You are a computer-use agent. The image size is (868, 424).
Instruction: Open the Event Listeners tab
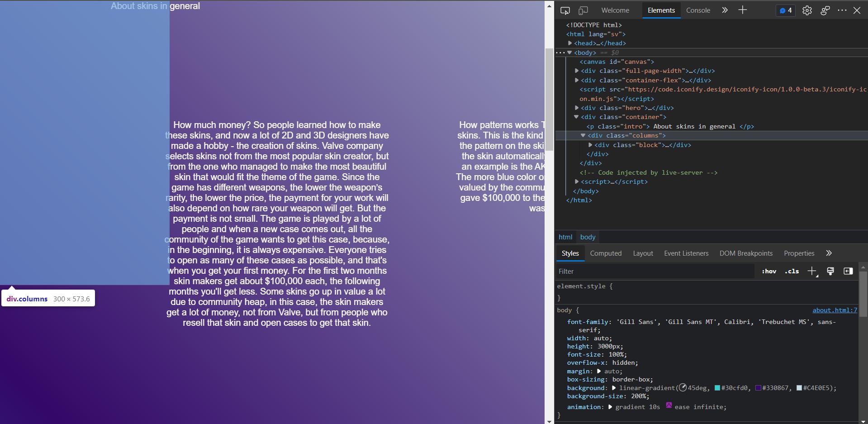pyautogui.click(x=686, y=253)
